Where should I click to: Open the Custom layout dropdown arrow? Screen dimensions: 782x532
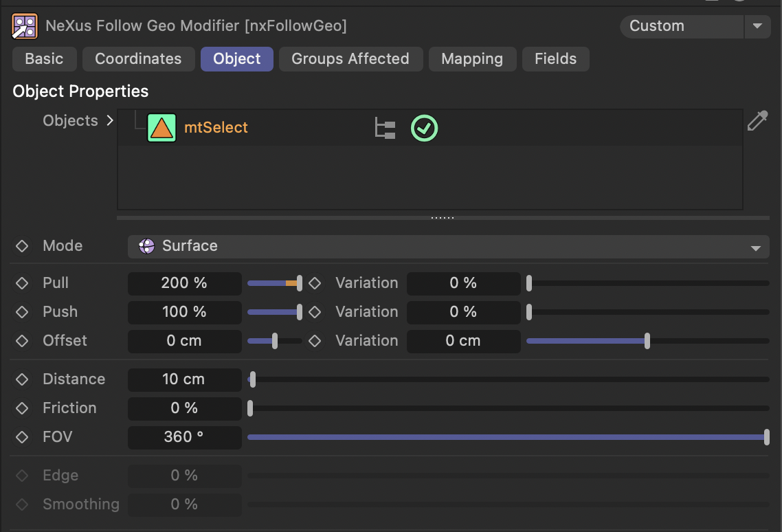(757, 27)
